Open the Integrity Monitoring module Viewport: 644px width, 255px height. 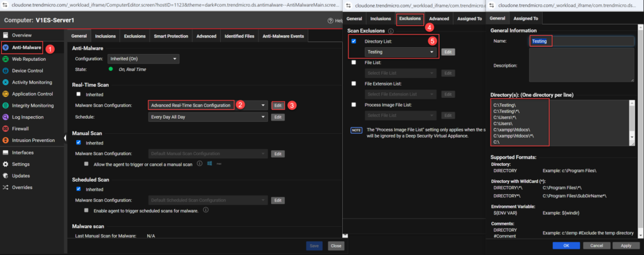click(33, 106)
